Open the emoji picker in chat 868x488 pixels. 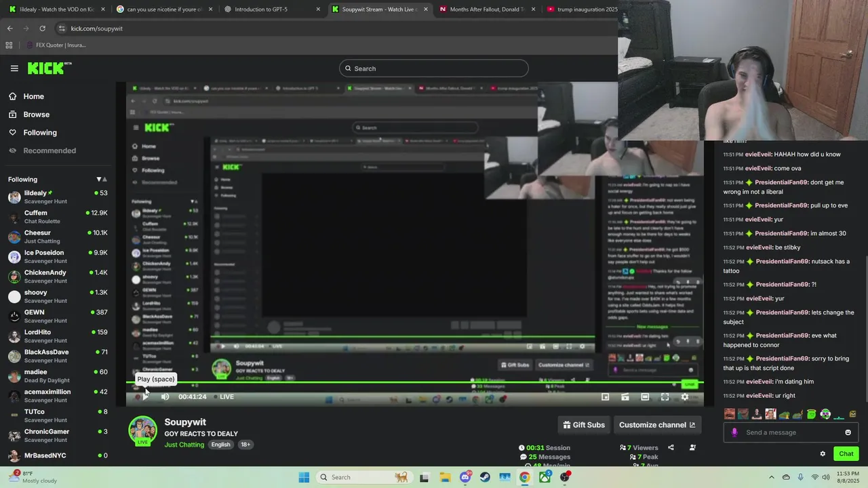[x=848, y=432]
